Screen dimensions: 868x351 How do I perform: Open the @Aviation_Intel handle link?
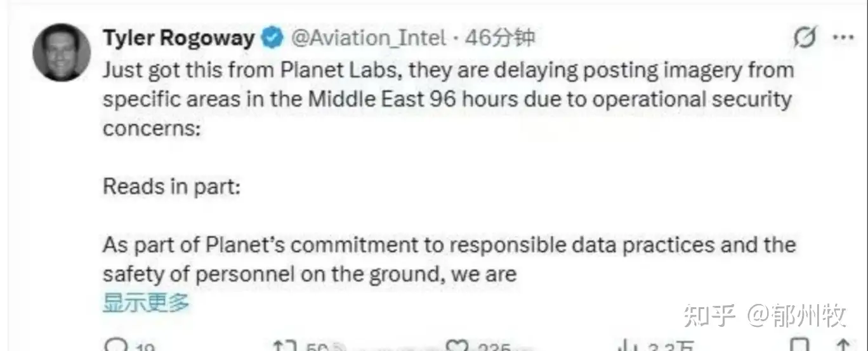(x=368, y=39)
